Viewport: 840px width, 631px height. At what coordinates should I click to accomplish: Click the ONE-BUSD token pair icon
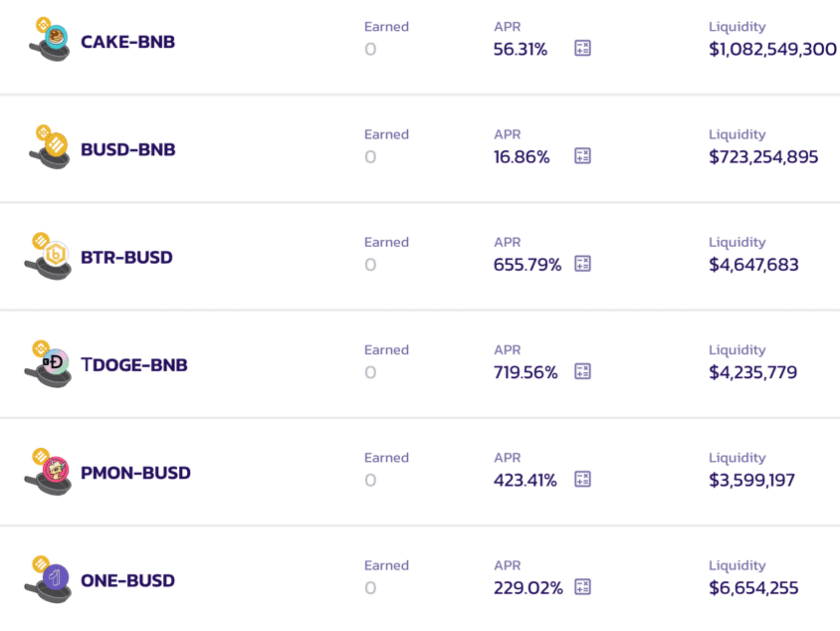(x=49, y=579)
